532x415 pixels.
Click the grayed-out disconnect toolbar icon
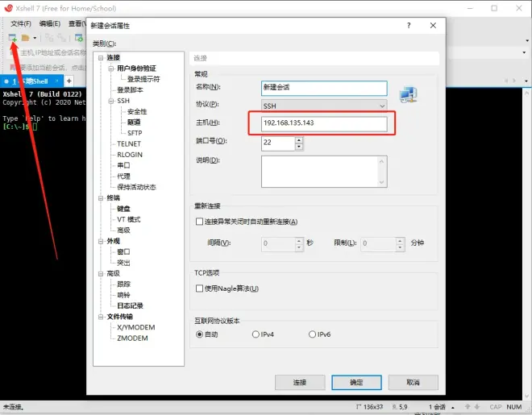[62, 38]
